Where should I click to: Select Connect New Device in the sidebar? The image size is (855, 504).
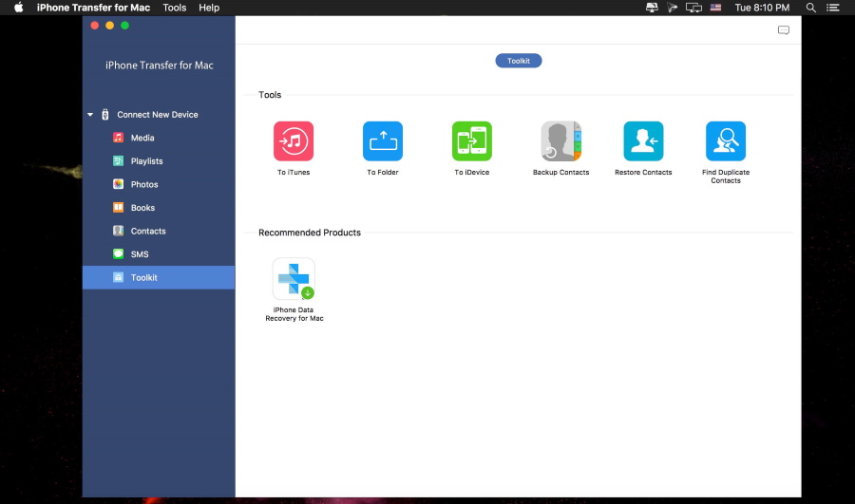(157, 115)
